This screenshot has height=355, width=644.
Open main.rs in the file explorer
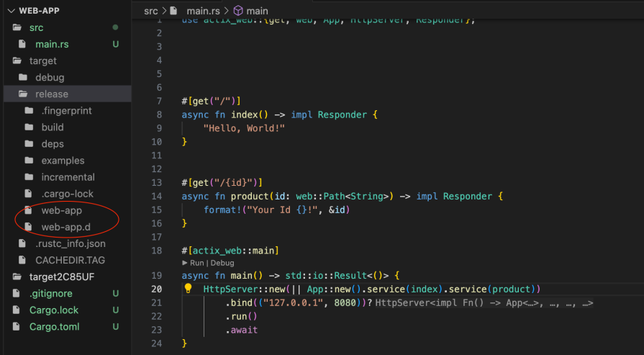52,44
